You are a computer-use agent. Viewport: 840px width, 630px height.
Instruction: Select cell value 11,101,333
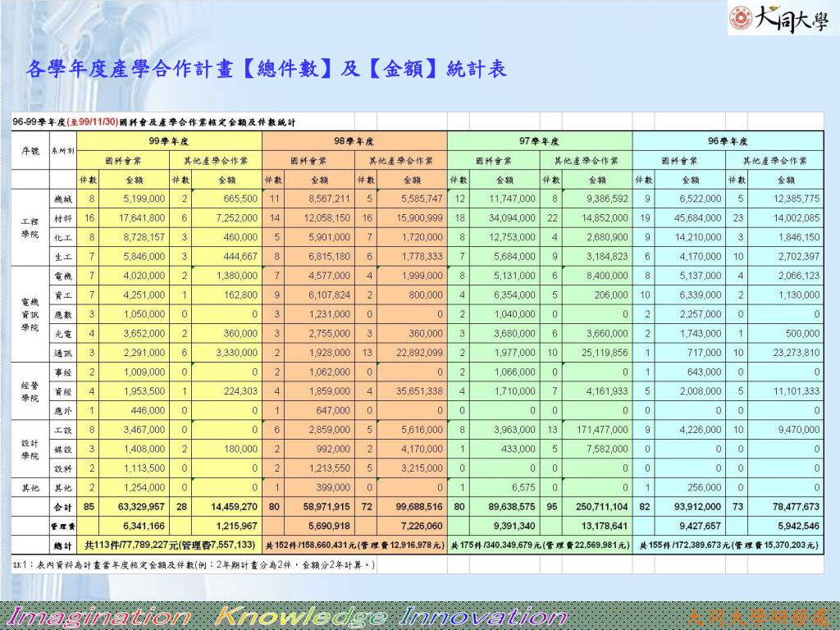point(796,391)
